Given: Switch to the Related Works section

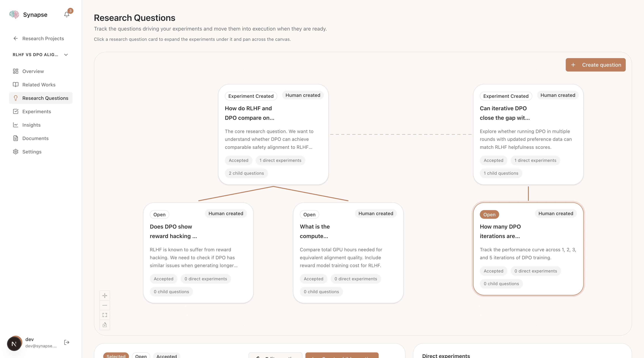Looking at the screenshot, I should pos(39,85).
